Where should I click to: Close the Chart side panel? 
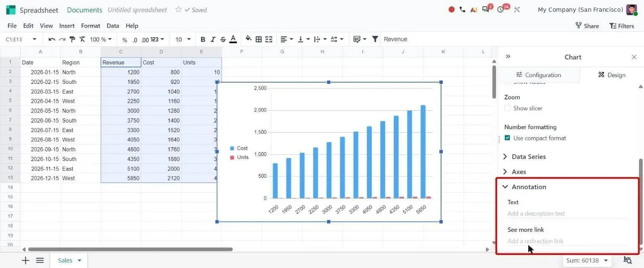click(634, 57)
